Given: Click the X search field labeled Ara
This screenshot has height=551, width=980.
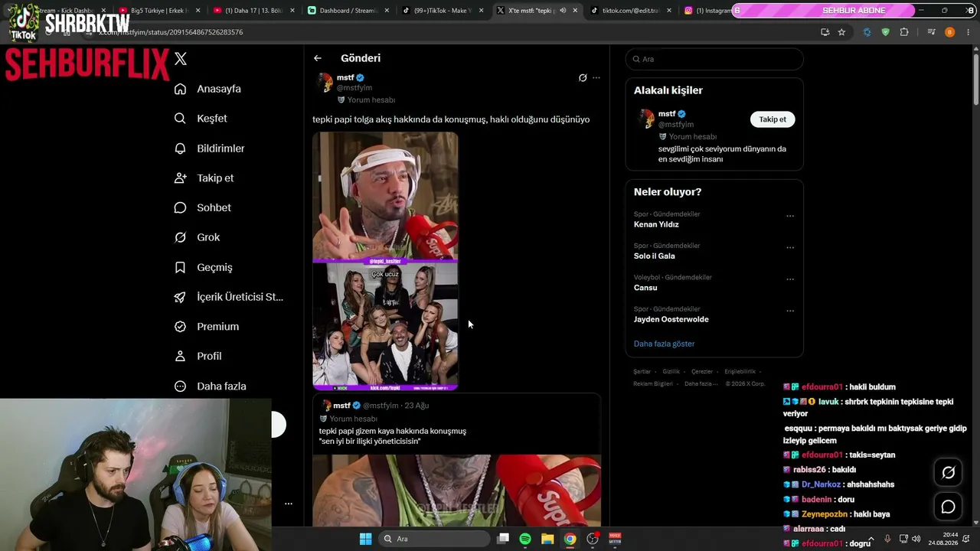Looking at the screenshot, I should click(714, 59).
